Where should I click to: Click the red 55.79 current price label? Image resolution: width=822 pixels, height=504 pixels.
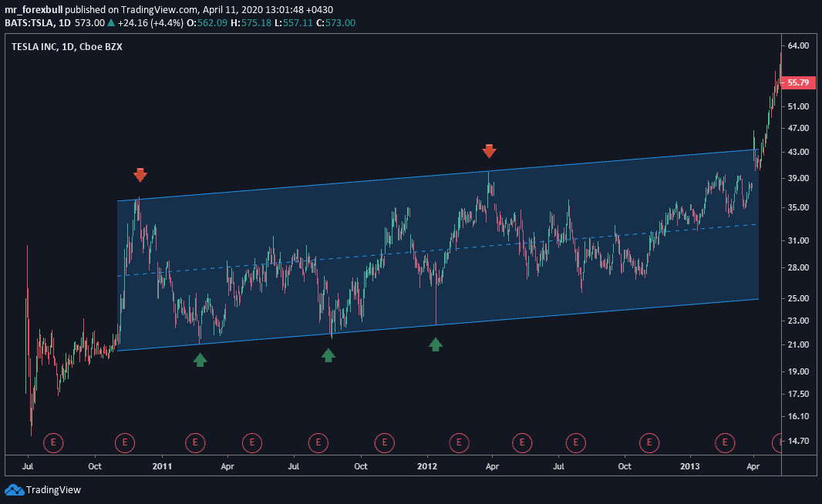799,82
